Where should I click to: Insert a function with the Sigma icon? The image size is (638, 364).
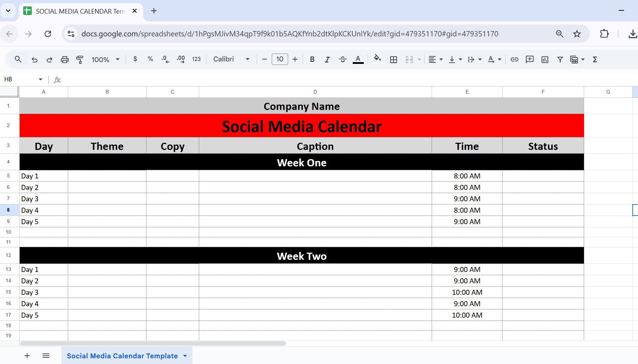click(595, 59)
